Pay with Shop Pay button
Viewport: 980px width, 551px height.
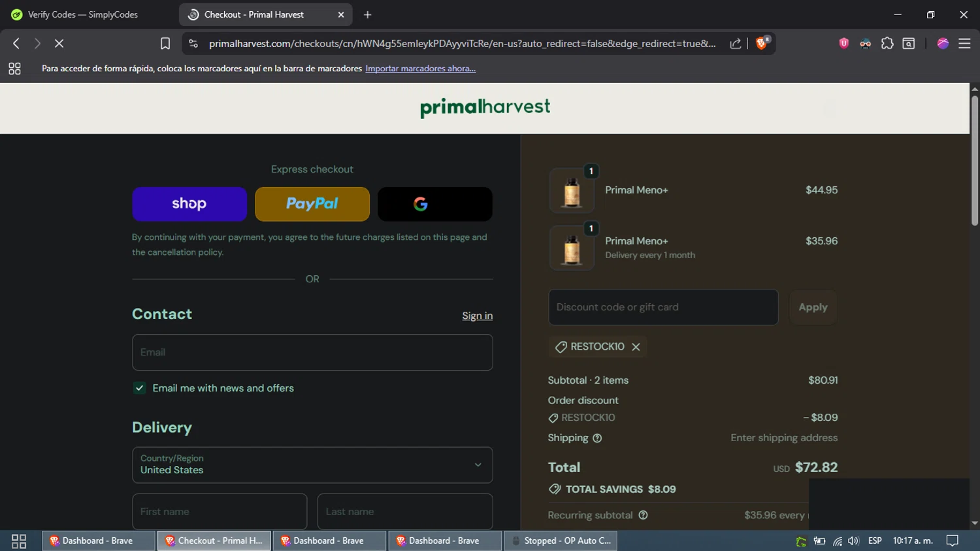(x=189, y=204)
